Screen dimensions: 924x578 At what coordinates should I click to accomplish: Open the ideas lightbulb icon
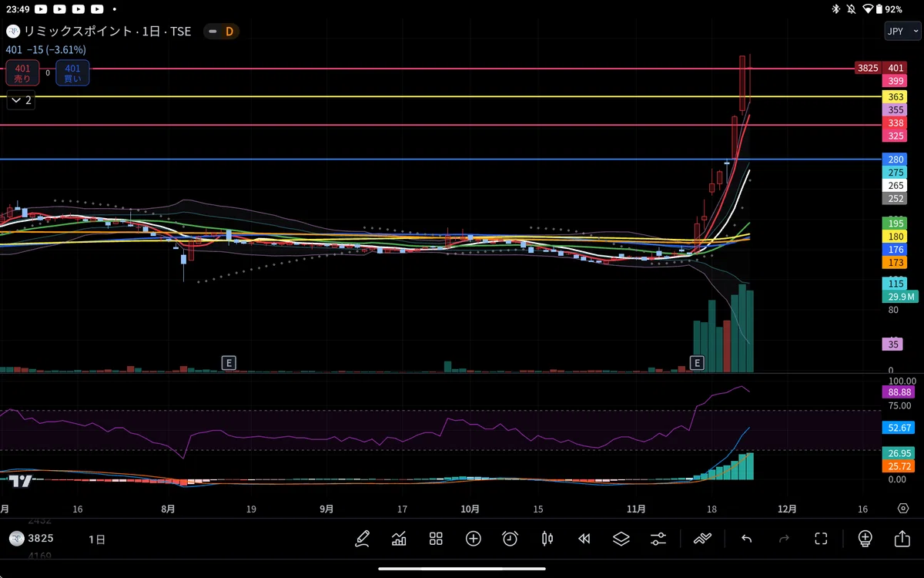(x=865, y=539)
